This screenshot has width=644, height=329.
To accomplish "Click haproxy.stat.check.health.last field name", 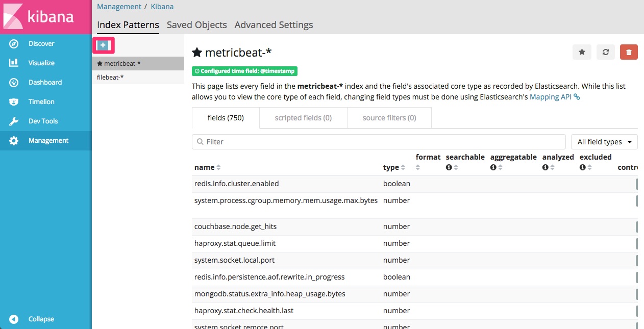I will point(244,311).
